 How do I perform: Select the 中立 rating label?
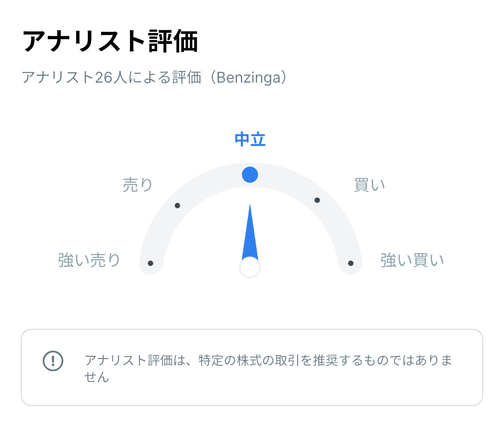(250, 139)
